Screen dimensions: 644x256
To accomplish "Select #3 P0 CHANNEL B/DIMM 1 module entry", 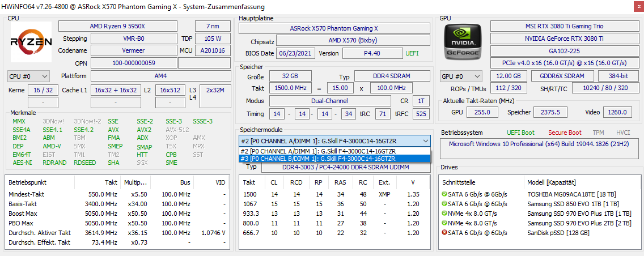I will coord(334,159).
